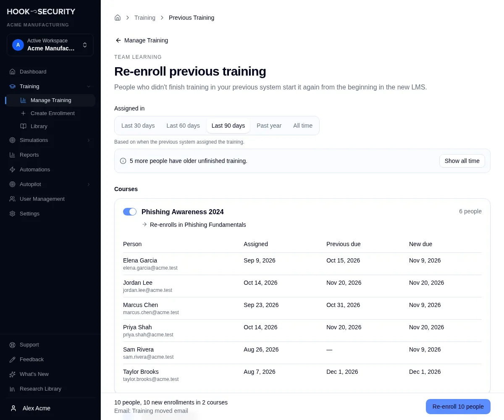Click the Manage Training chart icon
The height and width of the screenshot is (420, 504).
(23, 100)
